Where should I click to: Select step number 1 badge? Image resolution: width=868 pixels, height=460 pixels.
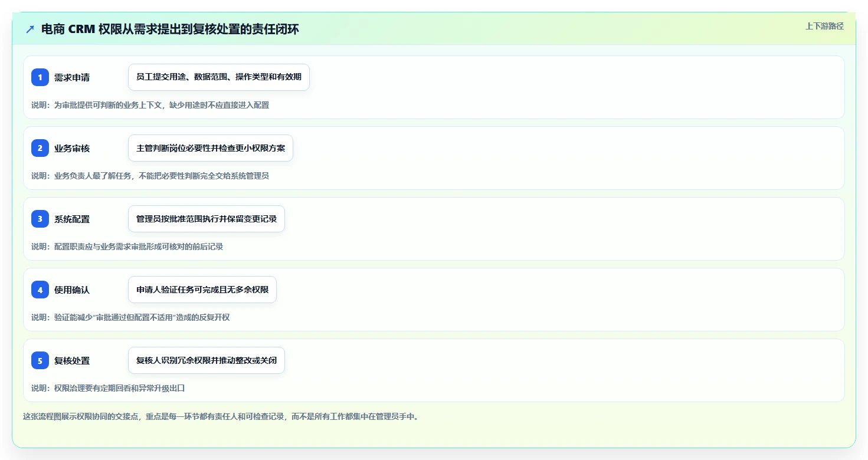point(40,77)
